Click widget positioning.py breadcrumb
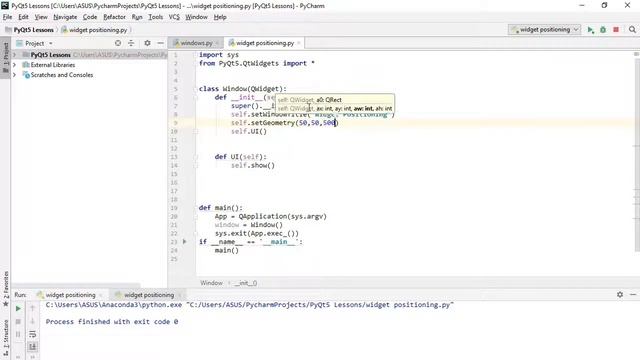 point(98,30)
